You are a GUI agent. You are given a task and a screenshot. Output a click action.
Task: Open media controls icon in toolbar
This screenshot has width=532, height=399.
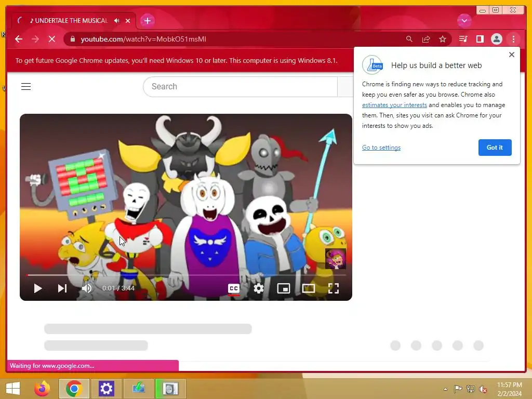coord(463,39)
